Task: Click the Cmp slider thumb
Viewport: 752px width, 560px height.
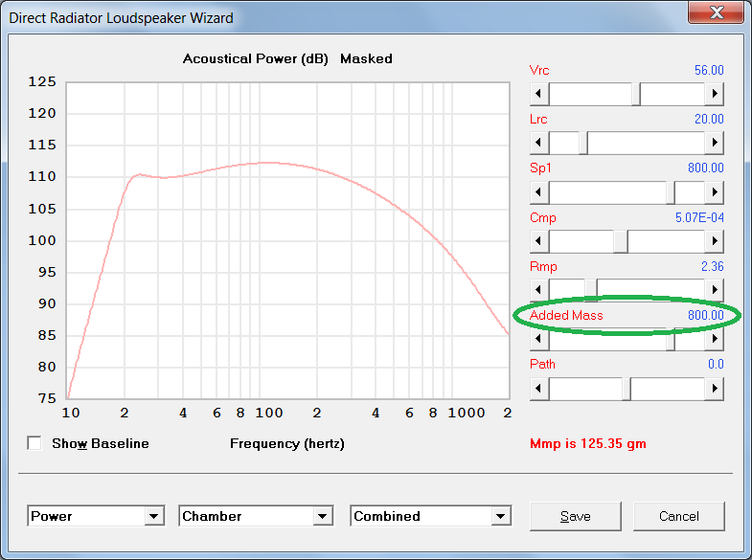Action: (621, 241)
